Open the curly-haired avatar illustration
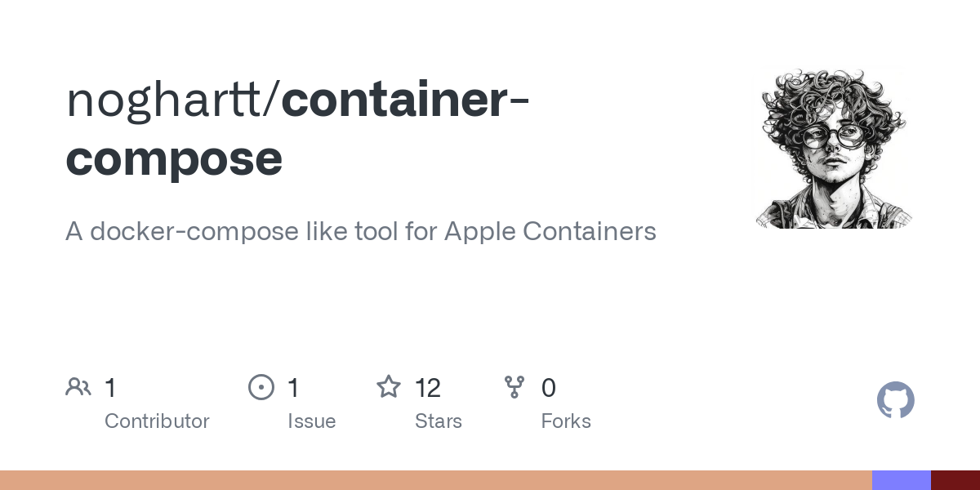The image size is (980, 490). 833,147
